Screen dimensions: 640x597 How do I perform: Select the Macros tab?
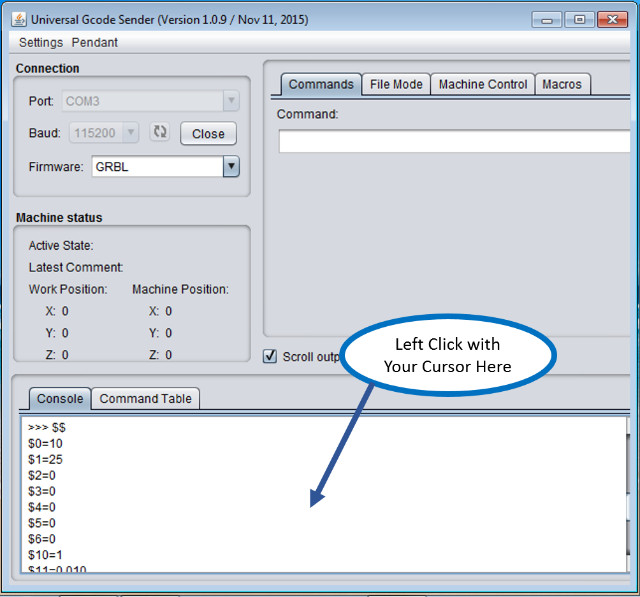(562, 84)
